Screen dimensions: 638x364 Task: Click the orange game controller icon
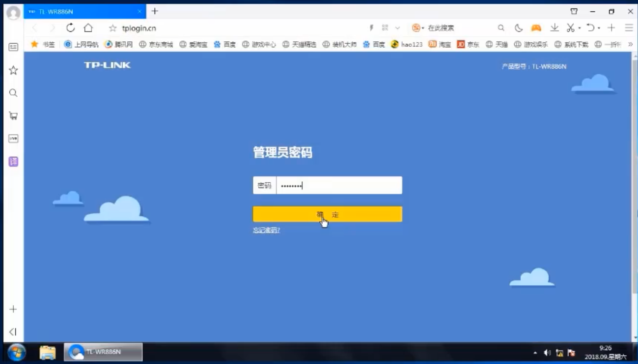click(x=536, y=28)
